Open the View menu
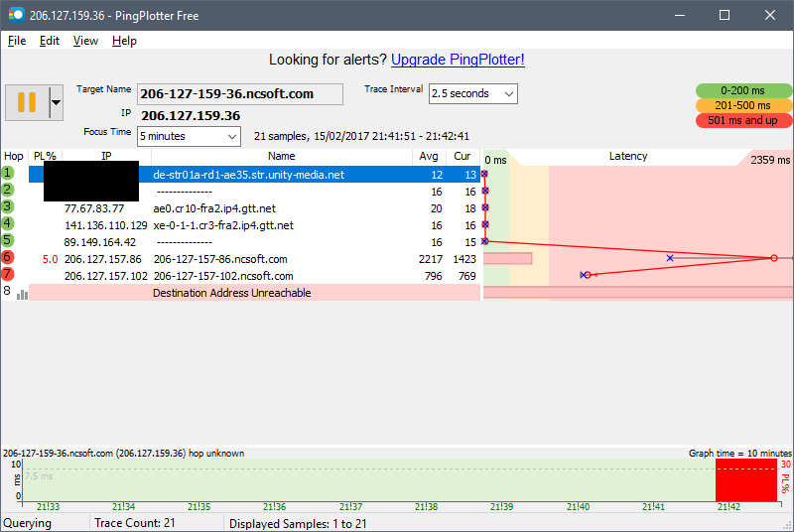The image size is (794, 532). coord(85,41)
